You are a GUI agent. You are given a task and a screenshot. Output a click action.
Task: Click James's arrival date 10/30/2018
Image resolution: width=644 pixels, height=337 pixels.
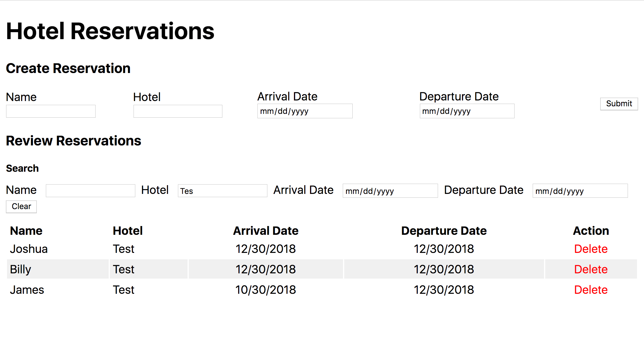tap(266, 290)
